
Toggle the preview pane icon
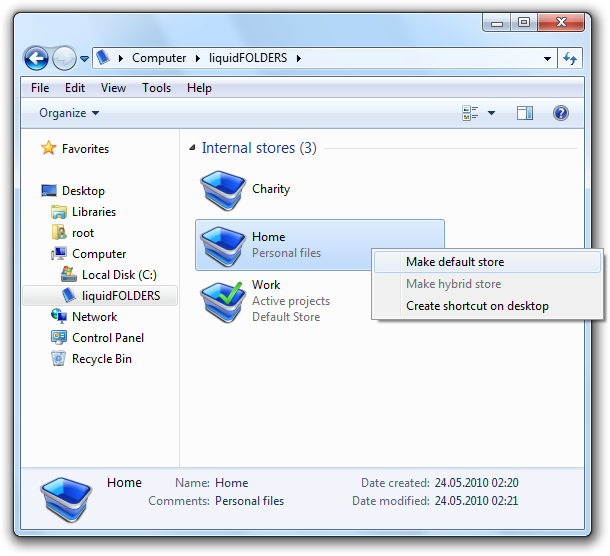pos(525,113)
